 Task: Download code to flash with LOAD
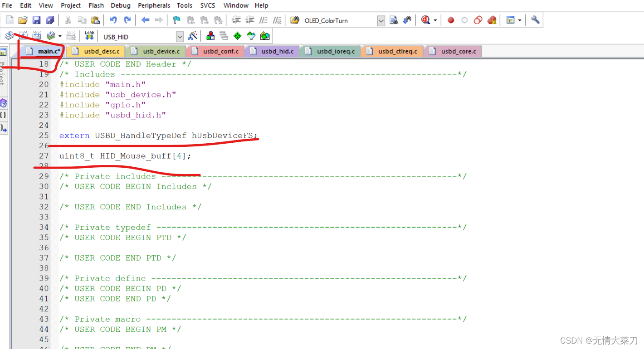tap(89, 36)
